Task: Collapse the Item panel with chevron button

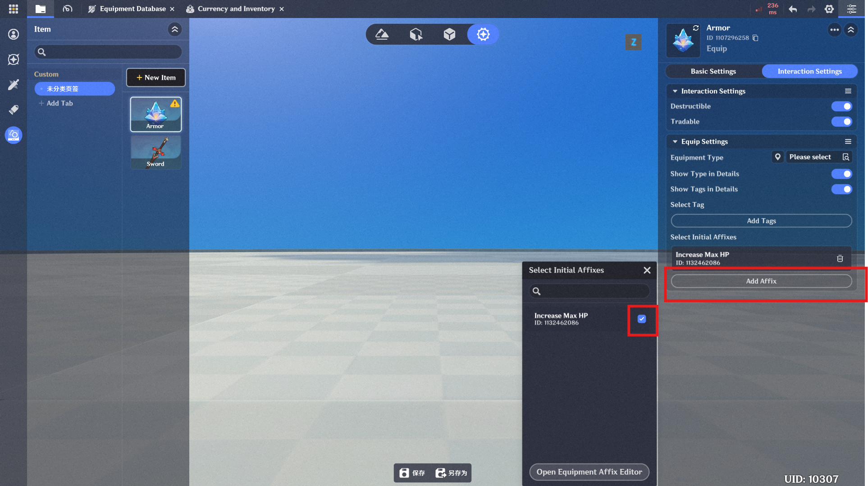Action: (175, 29)
